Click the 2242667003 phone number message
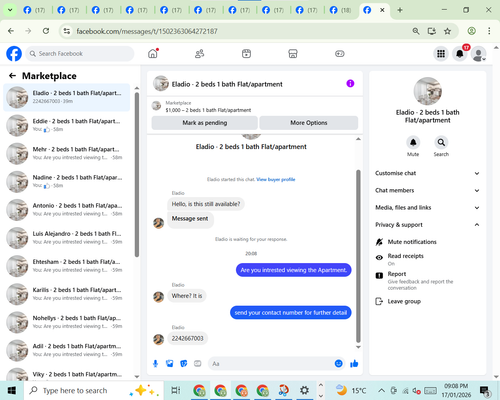The image size is (500, 400). (x=187, y=338)
